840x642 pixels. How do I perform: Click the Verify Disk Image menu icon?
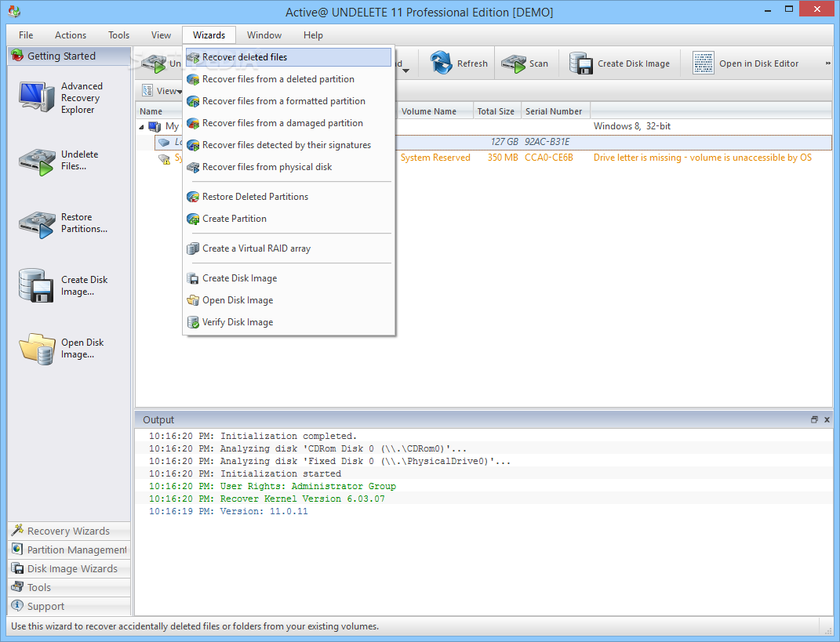[193, 322]
